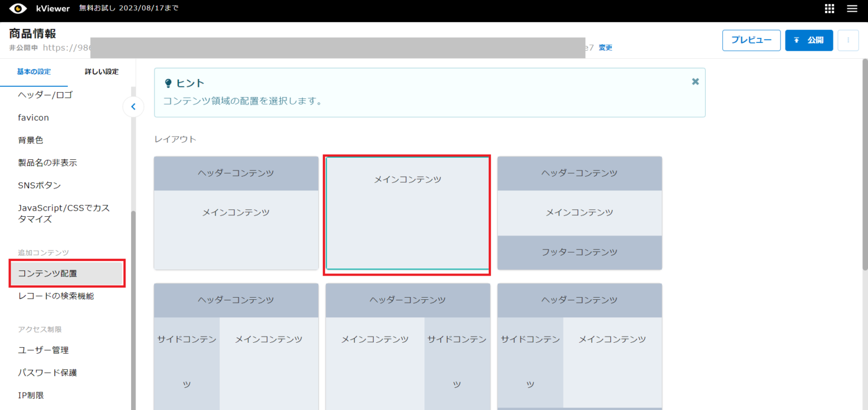Collapse the settings sidebar with the chevron
Viewport: 868px width, 410px height.
[133, 106]
